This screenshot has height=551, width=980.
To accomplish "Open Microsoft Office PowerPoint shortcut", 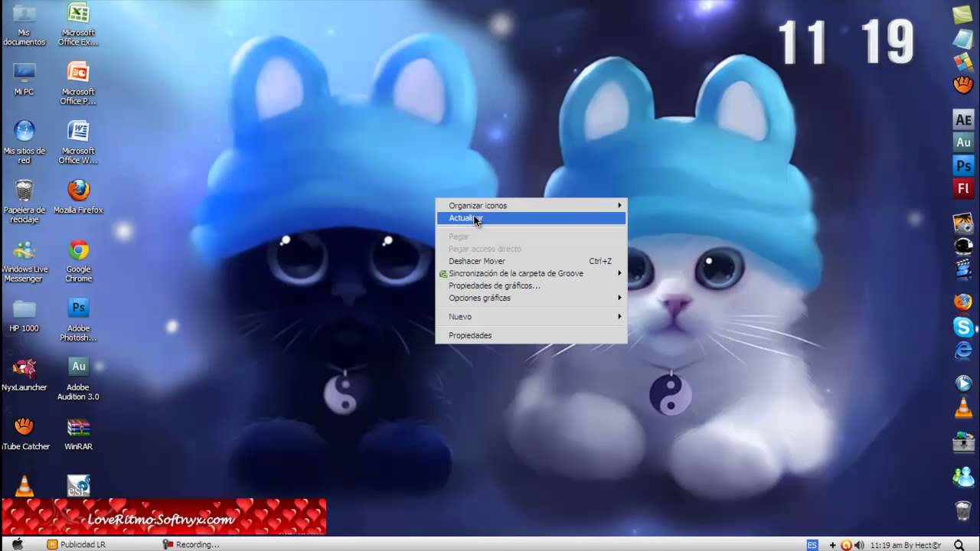I will point(78,83).
